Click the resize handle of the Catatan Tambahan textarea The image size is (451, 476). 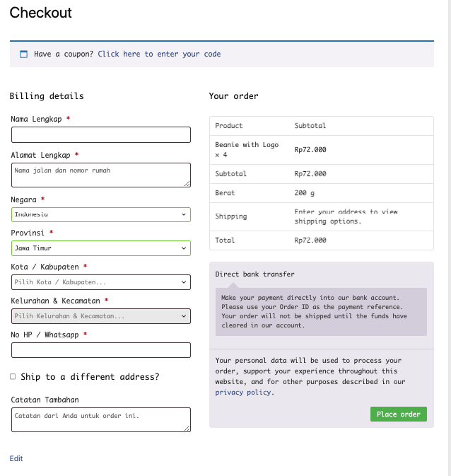click(187, 429)
